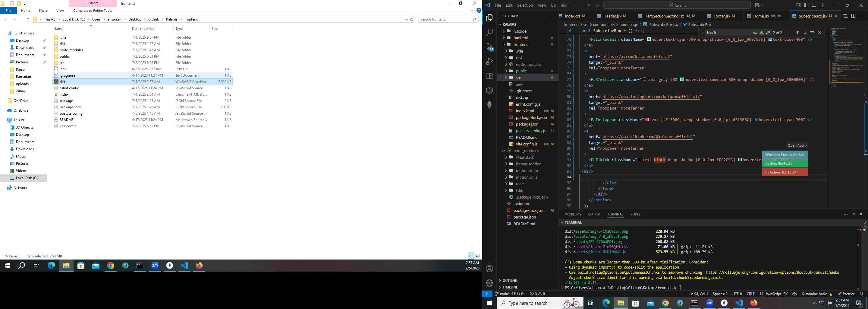Toggle Find in Selection in the find widget
Screen dimensions: 868x309
pos(812,33)
